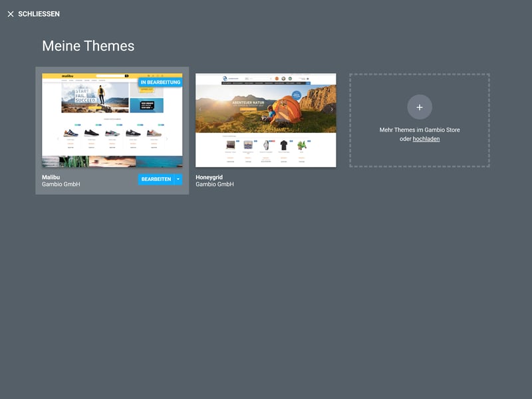Click the plus icon to add themes

pos(420,107)
